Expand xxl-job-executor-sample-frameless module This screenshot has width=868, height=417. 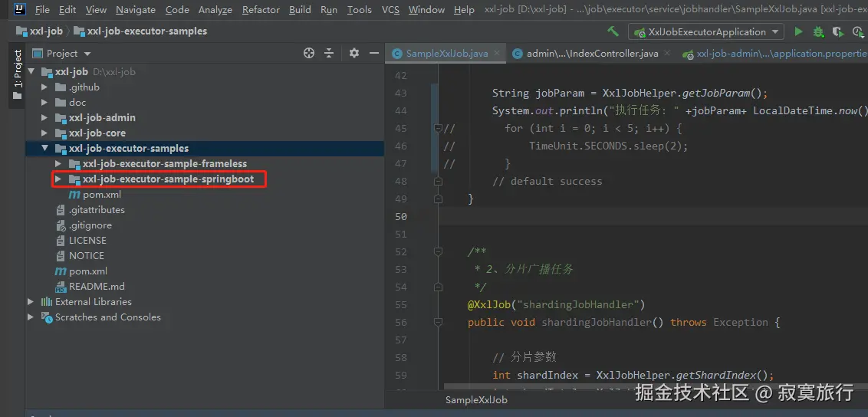pos(59,164)
